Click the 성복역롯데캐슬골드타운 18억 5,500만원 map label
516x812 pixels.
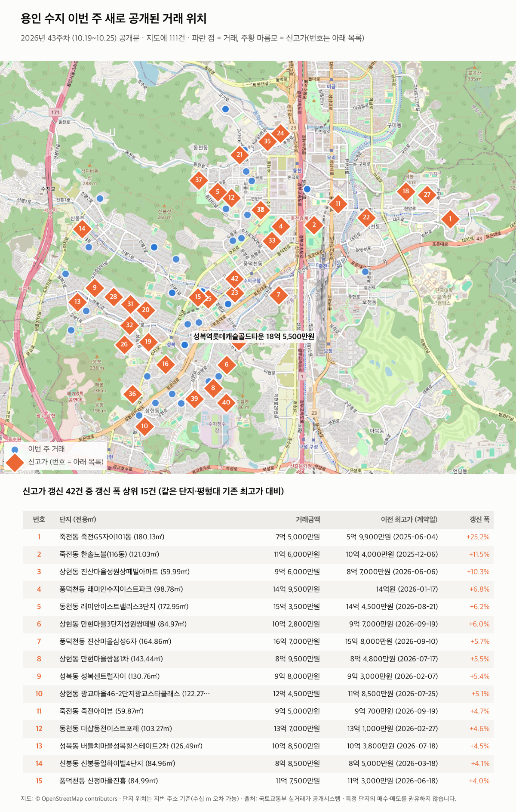coord(254,337)
